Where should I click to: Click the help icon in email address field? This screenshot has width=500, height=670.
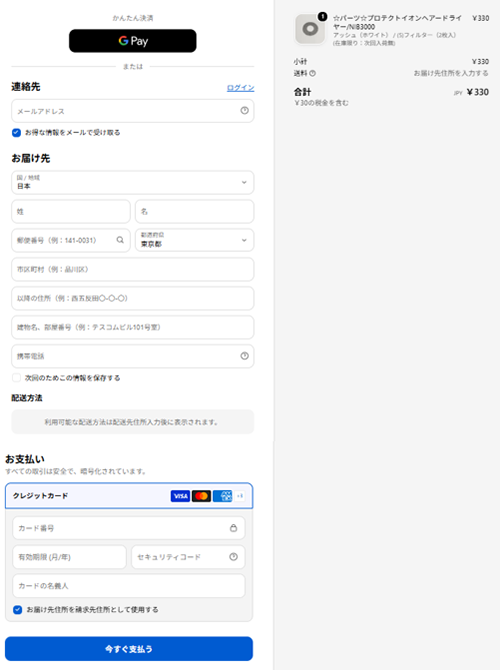tap(244, 111)
